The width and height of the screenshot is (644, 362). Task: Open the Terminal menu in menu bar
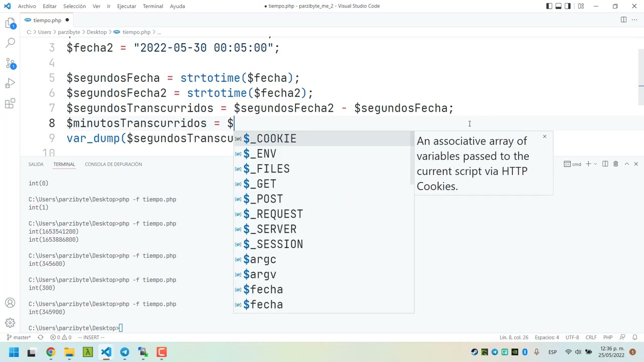pyautogui.click(x=152, y=6)
